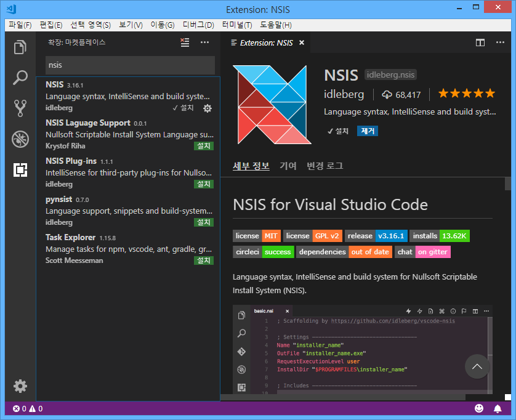
Task: Click the installs 13.62K badge
Action: pos(440,236)
